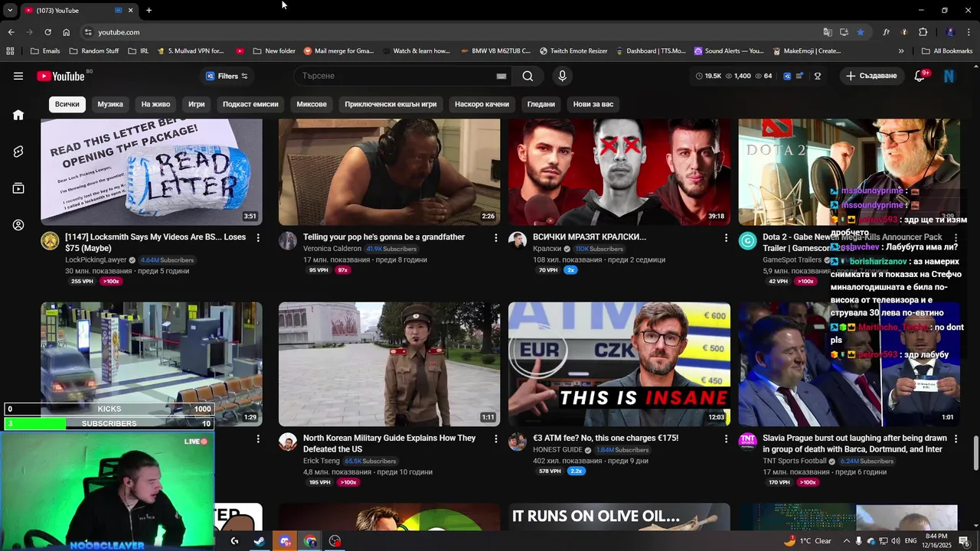This screenshot has width=980, height=551.
Task: Open the account avatar menu
Action: (x=949, y=76)
